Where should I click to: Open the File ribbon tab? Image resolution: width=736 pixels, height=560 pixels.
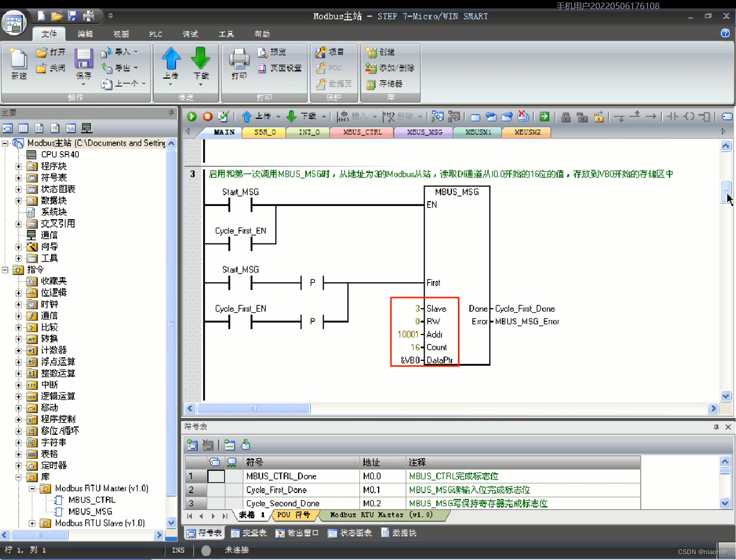coord(49,34)
